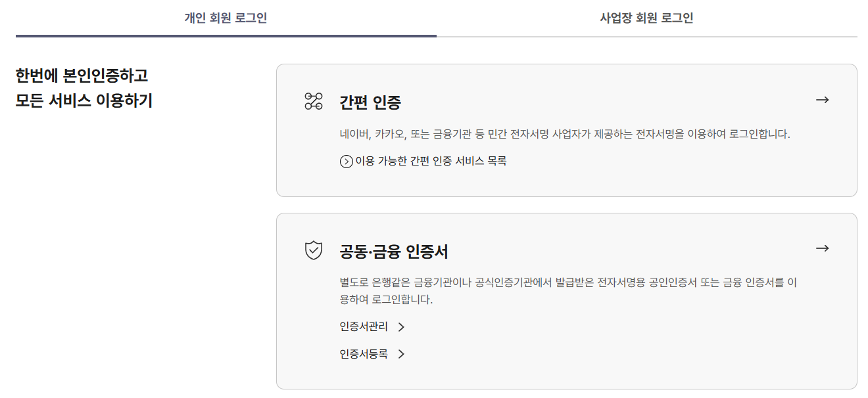Open 이용 가능한 간편 인증 서비스 목록 link
The width and height of the screenshot is (868, 398).
pyautogui.click(x=431, y=161)
